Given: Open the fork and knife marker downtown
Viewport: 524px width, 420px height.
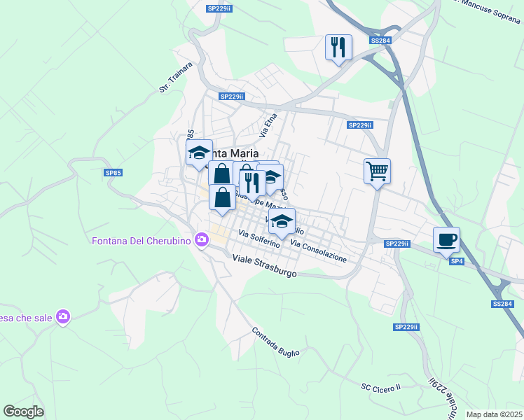Looking at the screenshot, I should coord(253,185).
